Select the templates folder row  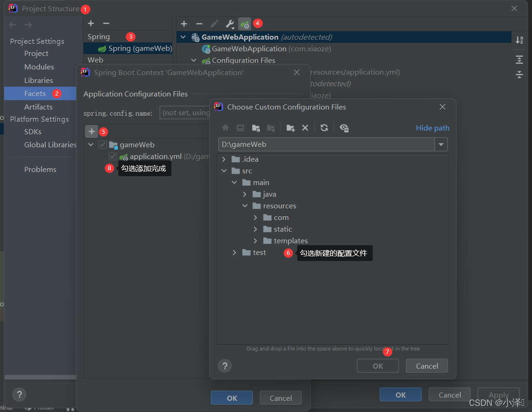click(333, 240)
